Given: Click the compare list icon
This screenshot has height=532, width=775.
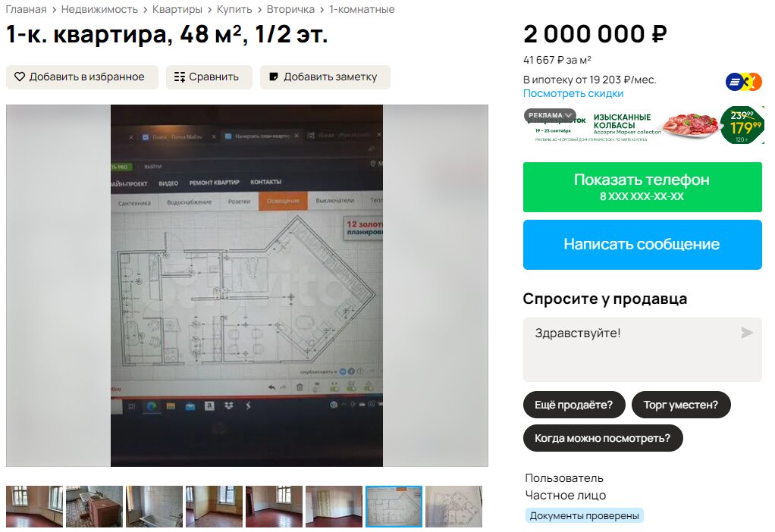Looking at the screenshot, I should [180, 77].
